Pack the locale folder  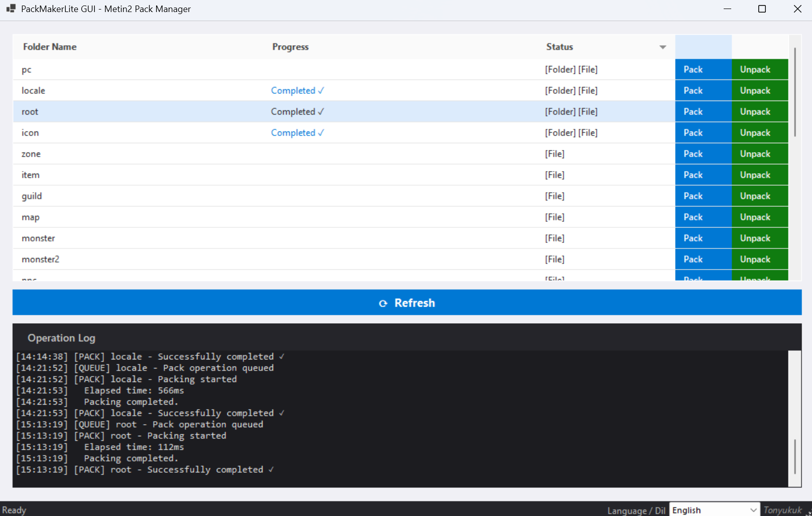point(703,91)
